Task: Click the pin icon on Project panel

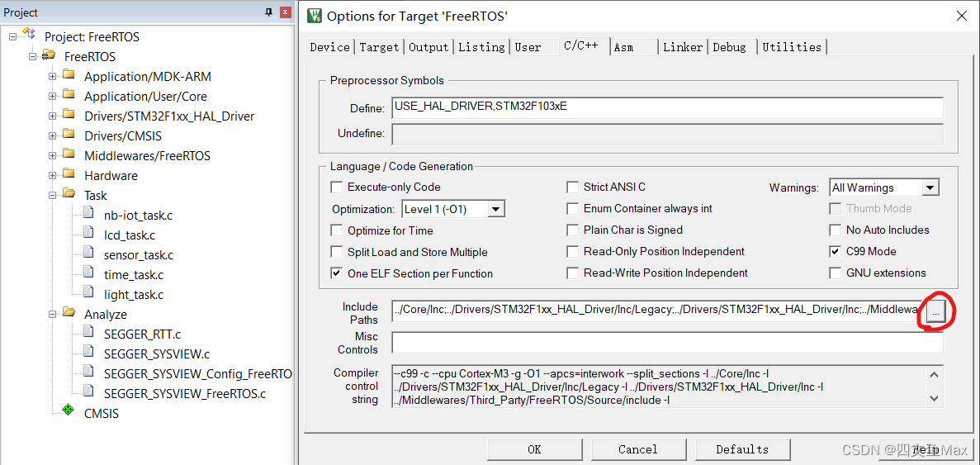Action: (269, 12)
